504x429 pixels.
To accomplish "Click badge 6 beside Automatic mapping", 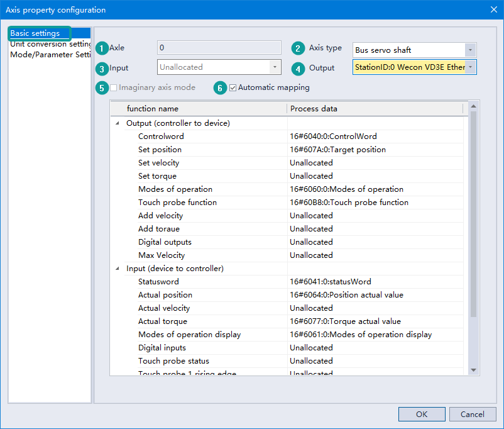I will pos(220,88).
